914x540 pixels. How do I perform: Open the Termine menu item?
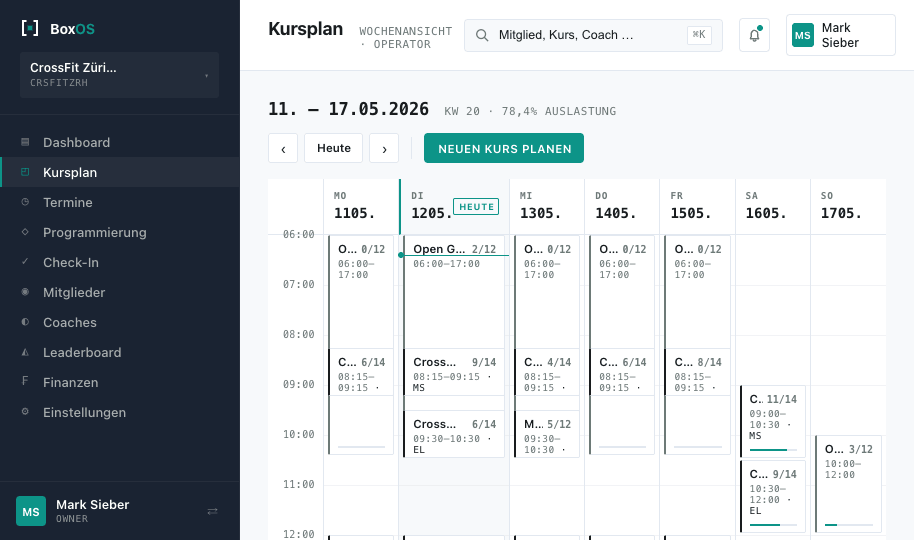pyautogui.click(x=119, y=202)
